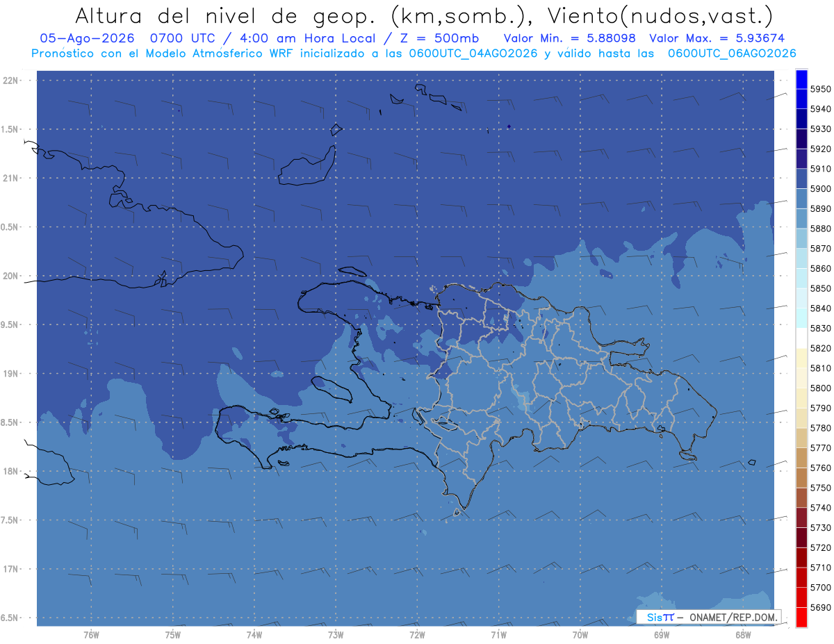This screenshot has width=834, height=644.
Task: Click 'Pronóstico con el Modelo Atmosferico WRF' text
Action: [163, 53]
